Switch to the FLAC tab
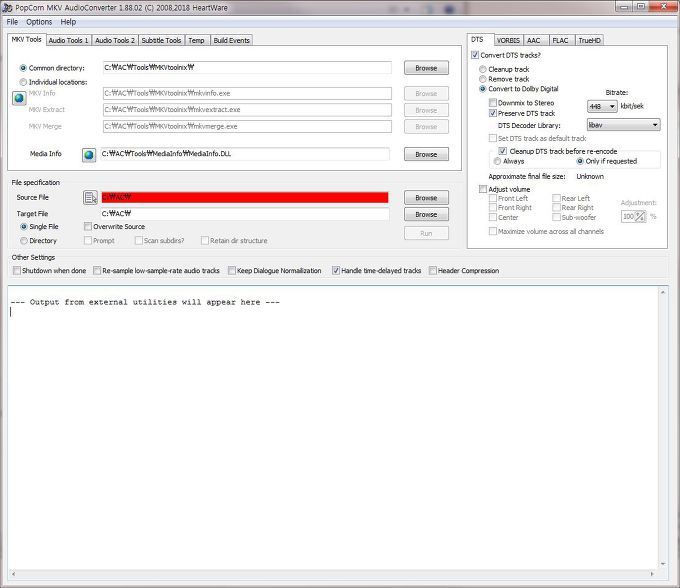Image resolution: width=680 pixels, height=588 pixels. 560,40
